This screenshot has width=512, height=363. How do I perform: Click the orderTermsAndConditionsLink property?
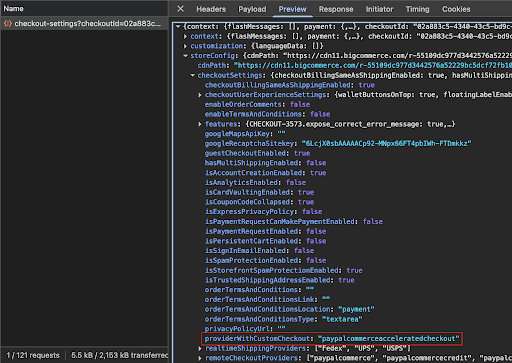click(267, 299)
